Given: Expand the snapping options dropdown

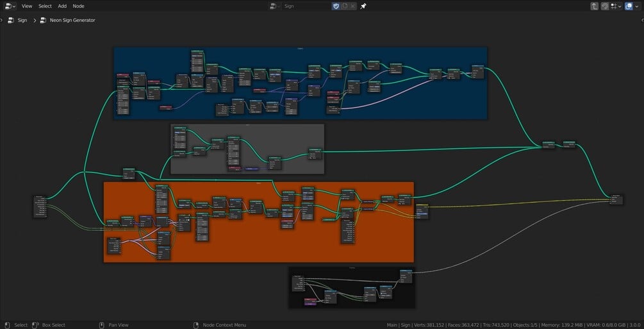Looking at the screenshot, I should (x=616, y=6).
